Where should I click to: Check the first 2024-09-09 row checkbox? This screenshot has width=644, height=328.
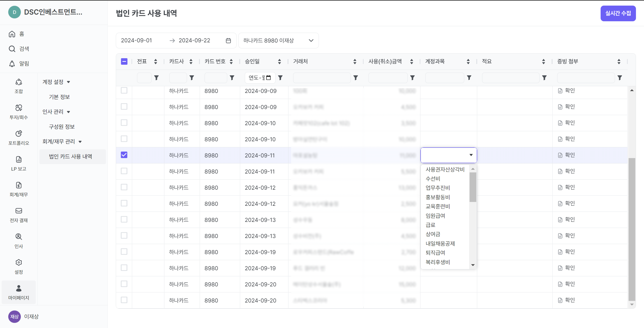point(124,90)
